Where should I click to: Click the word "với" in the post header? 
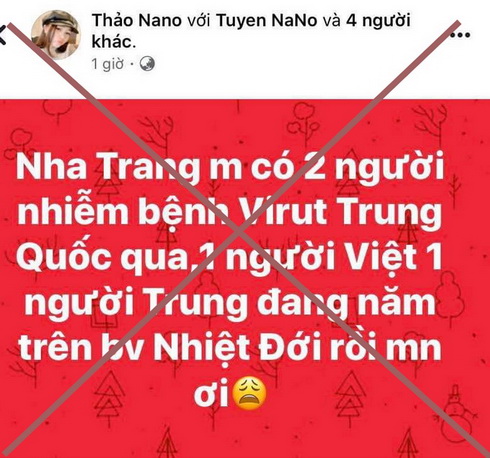point(199,21)
